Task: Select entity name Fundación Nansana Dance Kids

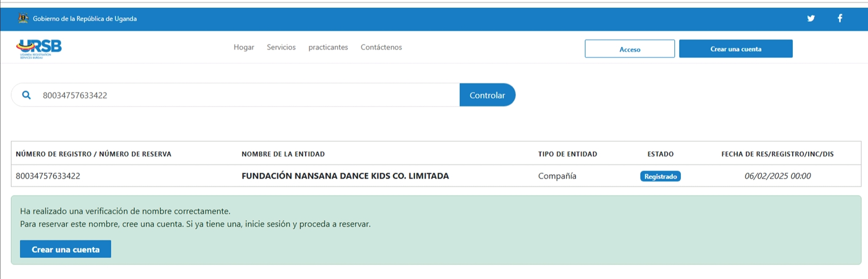Action: pyautogui.click(x=345, y=176)
